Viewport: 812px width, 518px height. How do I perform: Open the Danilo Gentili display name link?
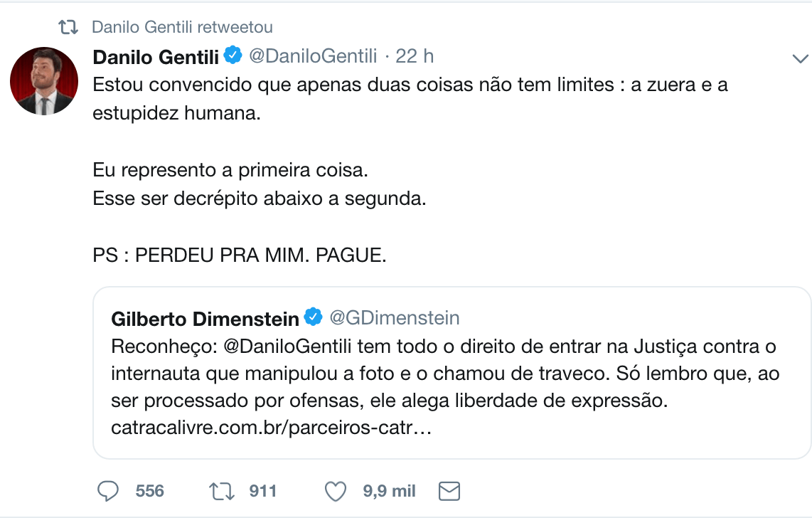156,56
